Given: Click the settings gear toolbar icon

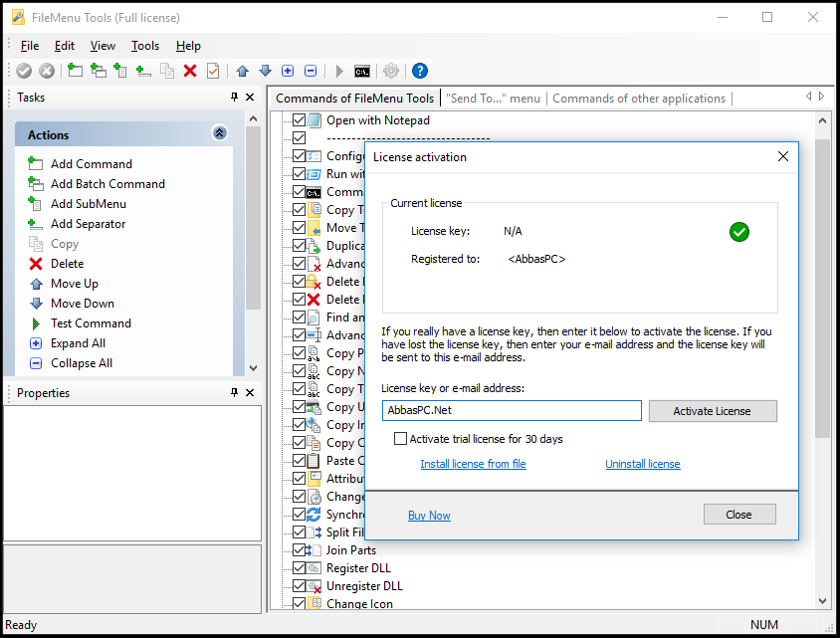Looking at the screenshot, I should [x=391, y=71].
